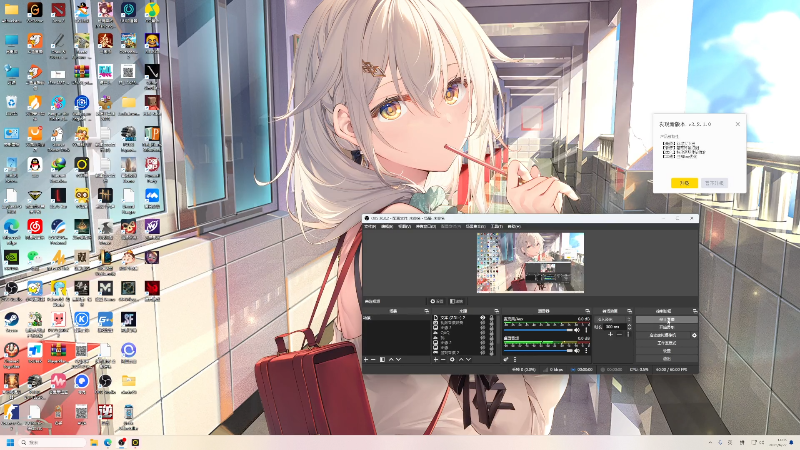Toggle lock of the last listed source
The image size is (800, 450).
point(491,353)
